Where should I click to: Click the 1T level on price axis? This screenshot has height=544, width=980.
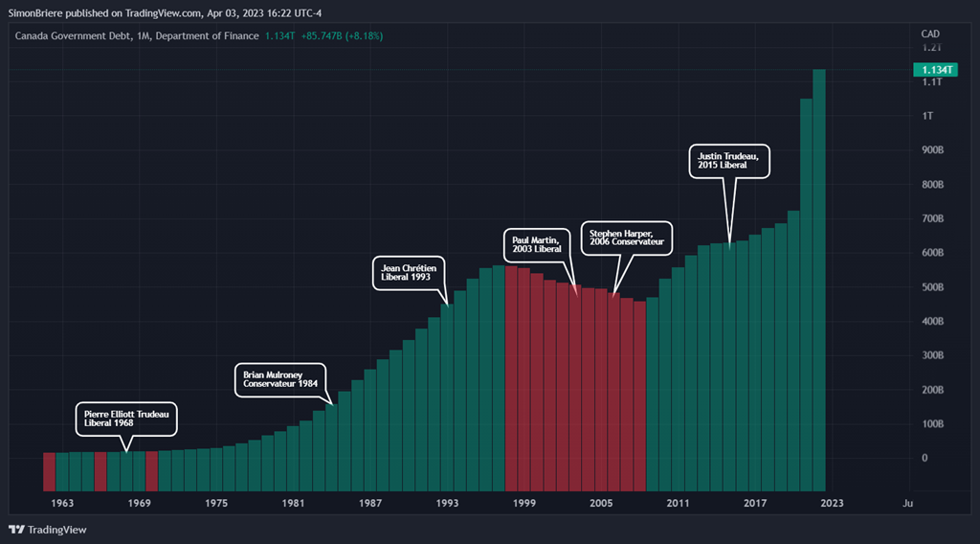[927, 116]
